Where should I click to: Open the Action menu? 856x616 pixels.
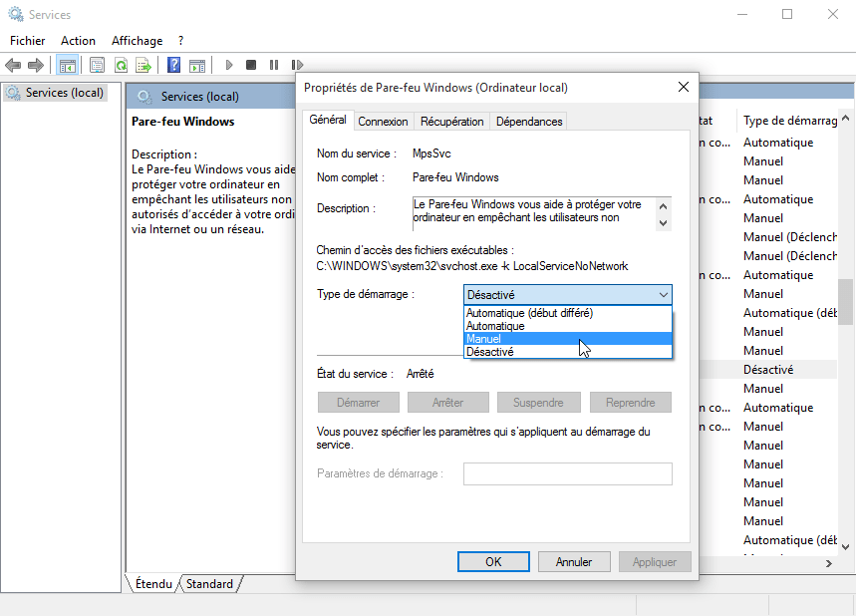pos(78,41)
